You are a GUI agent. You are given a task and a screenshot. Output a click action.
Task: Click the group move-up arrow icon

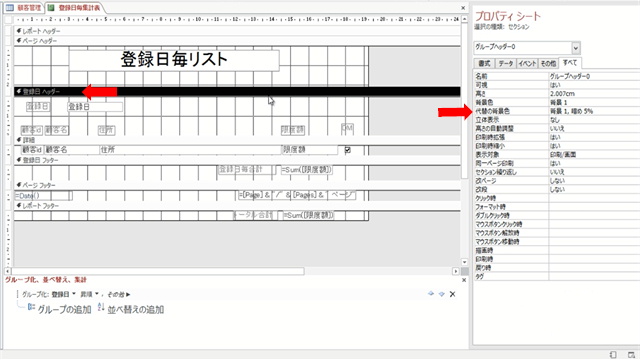(431, 294)
